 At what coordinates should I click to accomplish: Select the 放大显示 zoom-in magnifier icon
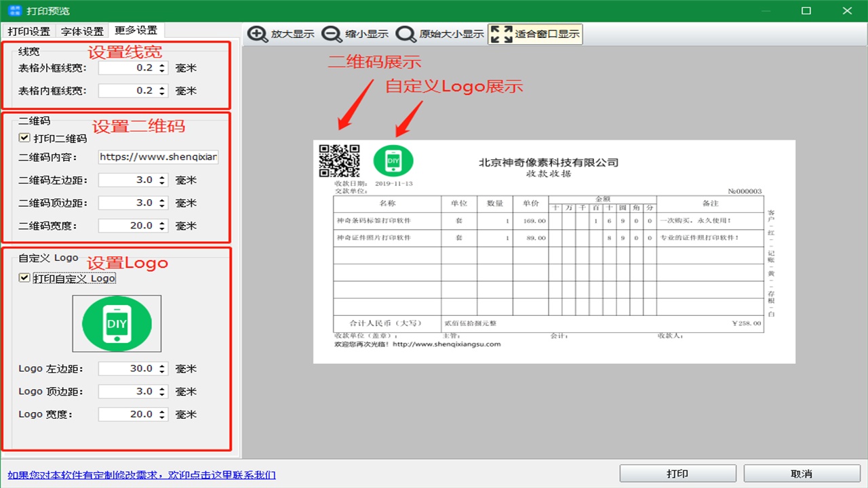pos(258,34)
